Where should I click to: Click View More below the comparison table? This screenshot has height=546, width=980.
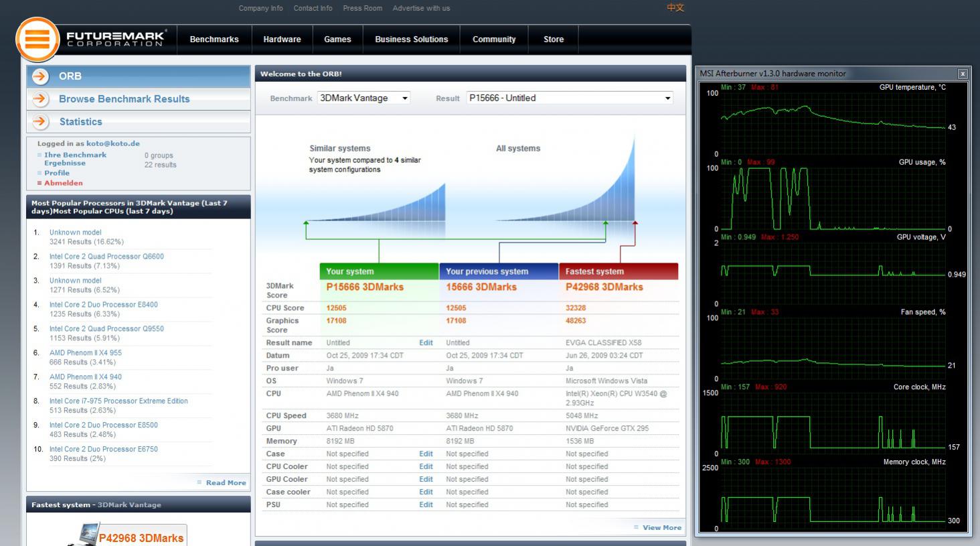661,528
